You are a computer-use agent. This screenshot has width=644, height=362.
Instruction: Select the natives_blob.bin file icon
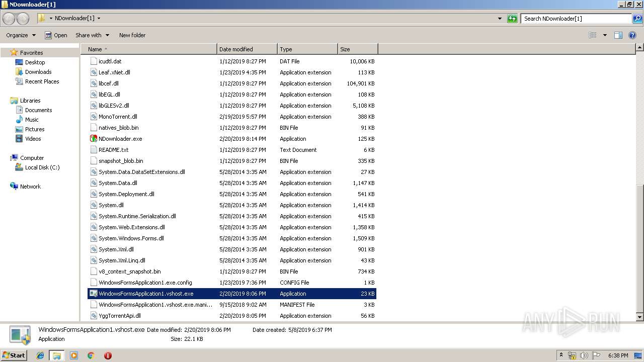tap(94, 128)
